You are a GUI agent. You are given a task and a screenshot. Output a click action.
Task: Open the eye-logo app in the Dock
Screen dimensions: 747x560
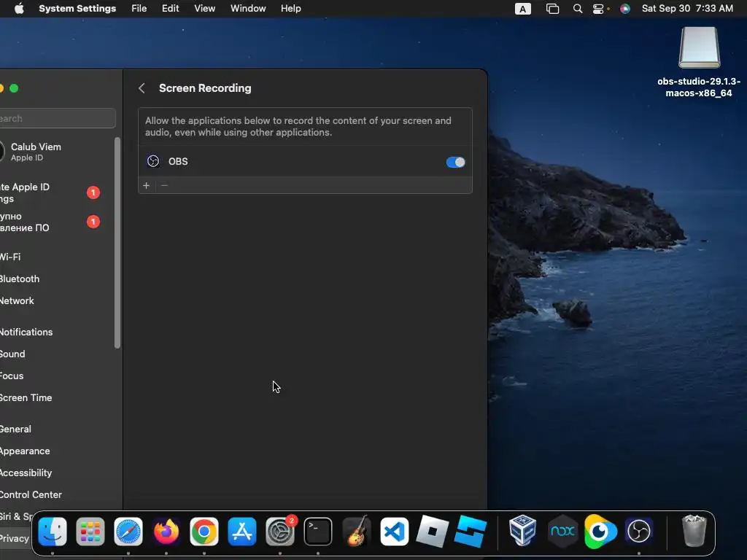[600, 531]
